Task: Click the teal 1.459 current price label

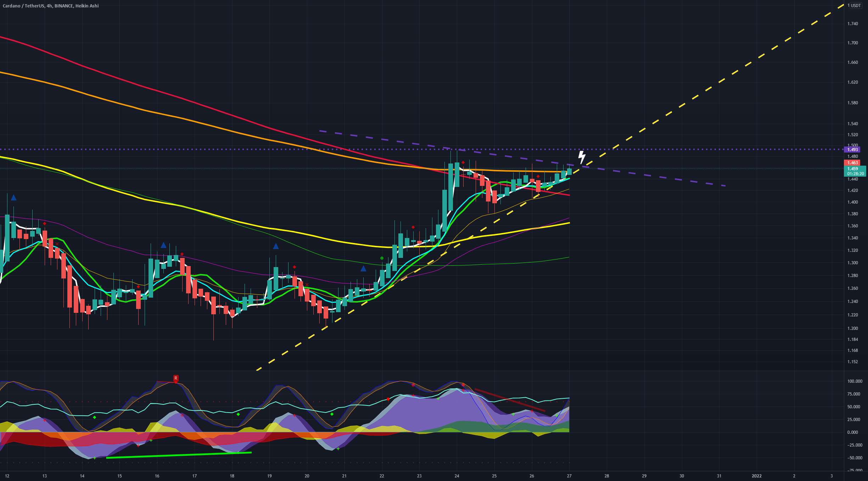Action: [x=853, y=169]
